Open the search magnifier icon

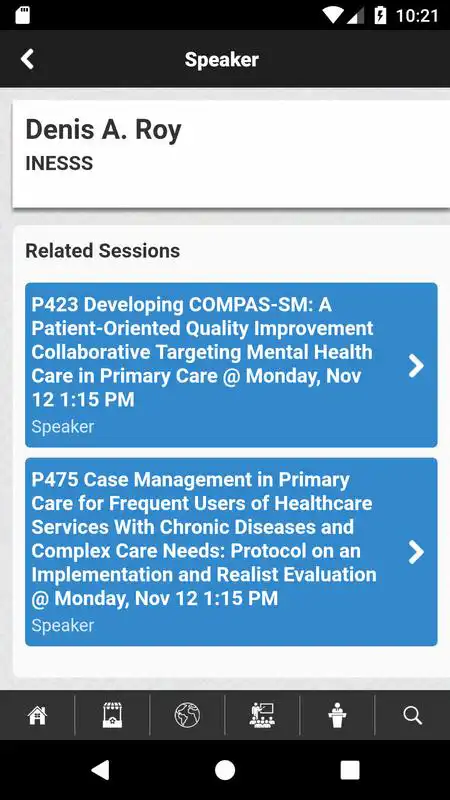pyautogui.click(x=412, y=715)
